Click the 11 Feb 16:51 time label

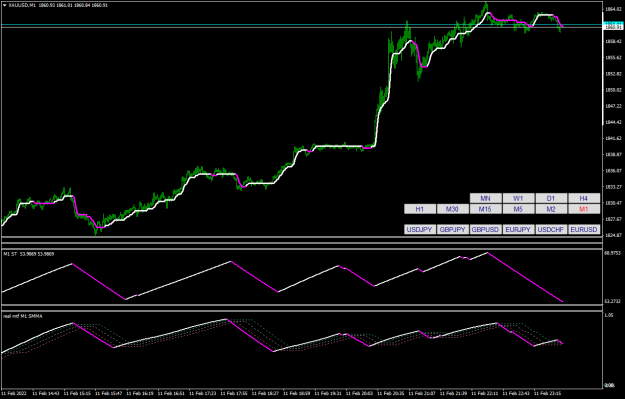171,393
